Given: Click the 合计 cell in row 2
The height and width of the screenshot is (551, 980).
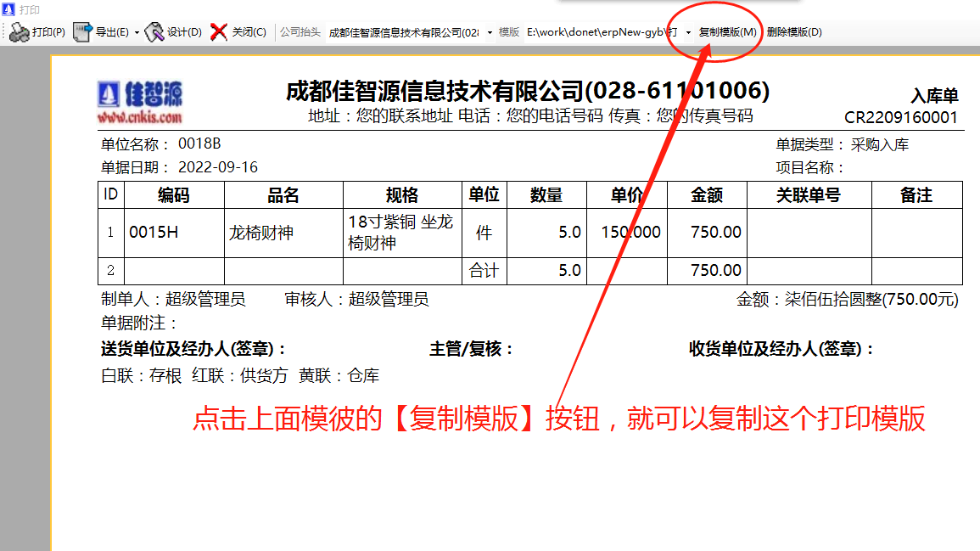Looking at the screenshot, I should pos(484,270).
